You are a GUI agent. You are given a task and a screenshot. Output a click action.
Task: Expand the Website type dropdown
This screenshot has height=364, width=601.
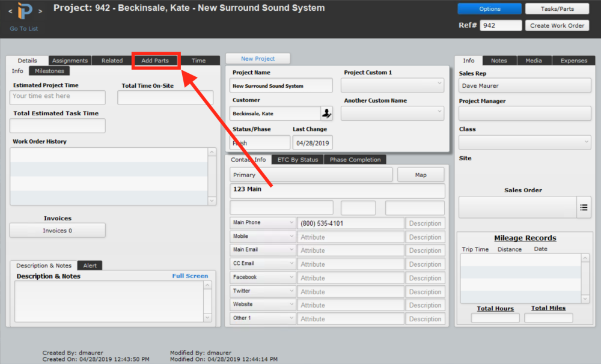tap(263, 305)
